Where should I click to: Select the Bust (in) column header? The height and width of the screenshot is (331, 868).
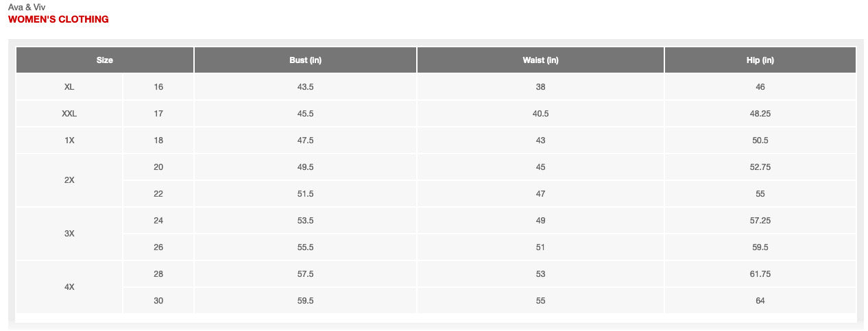click(x=305, y=60)
